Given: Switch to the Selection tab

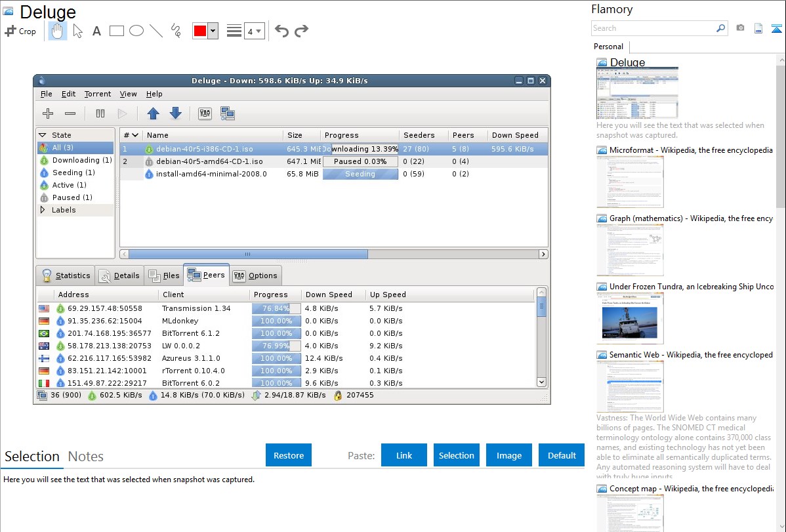Looking at the screenshot, I should 32,457.
